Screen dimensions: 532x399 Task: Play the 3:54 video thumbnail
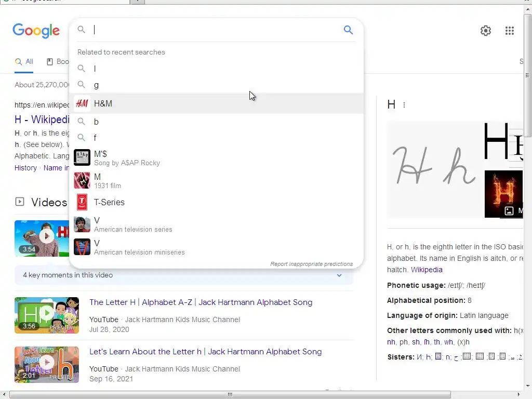[42, 238]
